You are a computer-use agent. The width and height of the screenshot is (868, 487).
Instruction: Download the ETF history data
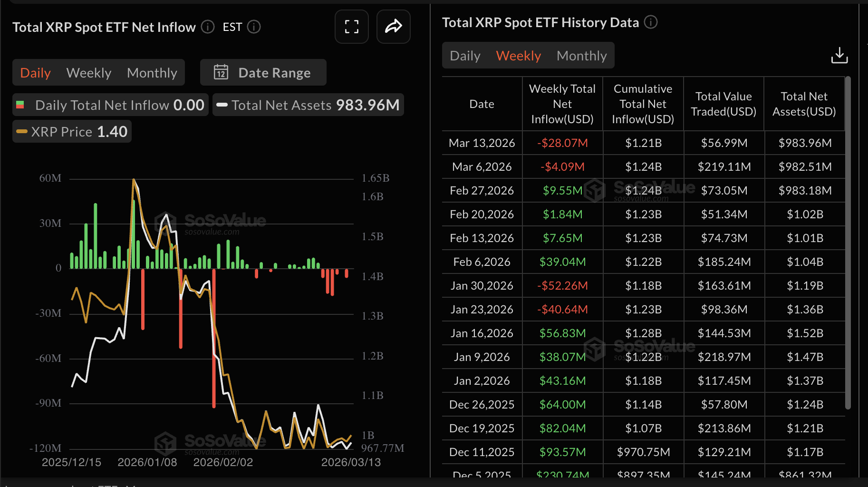coord(839,55)
